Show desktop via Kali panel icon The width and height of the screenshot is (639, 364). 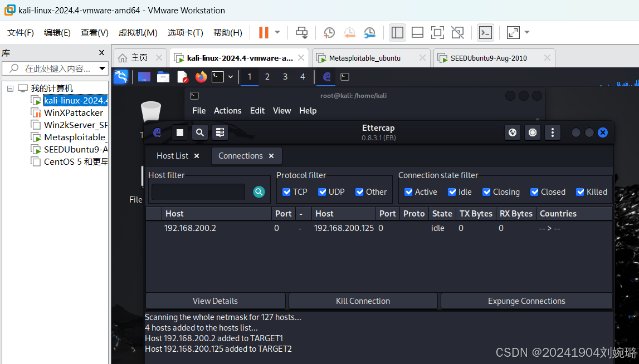click(x=144, y=77)
